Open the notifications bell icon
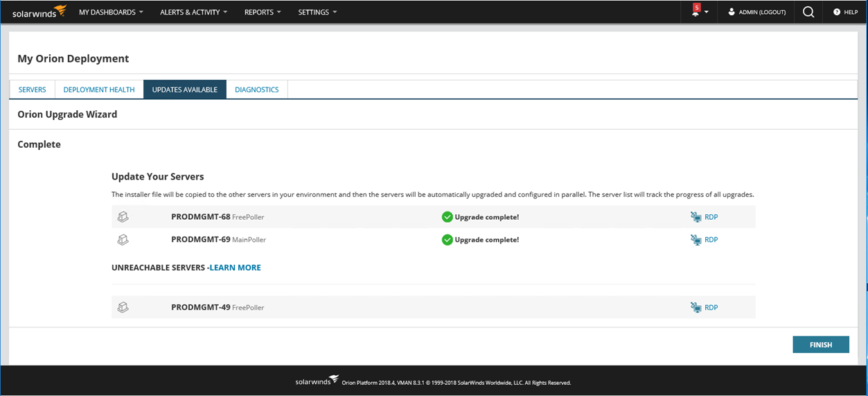 pyautogui.click(x=696, y=12)
